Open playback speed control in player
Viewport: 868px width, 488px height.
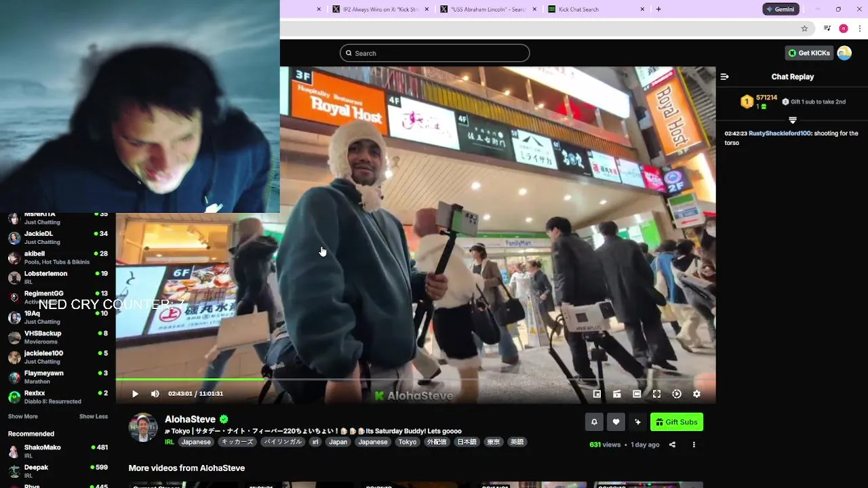676,394
